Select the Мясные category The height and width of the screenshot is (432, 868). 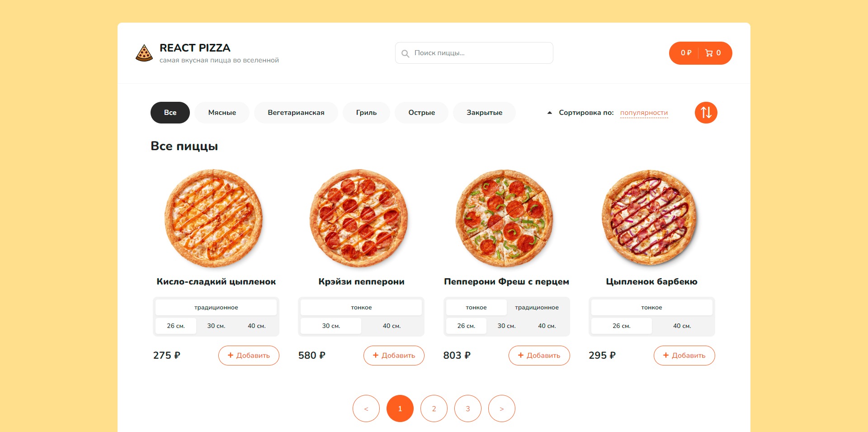[x=222, y=113]
